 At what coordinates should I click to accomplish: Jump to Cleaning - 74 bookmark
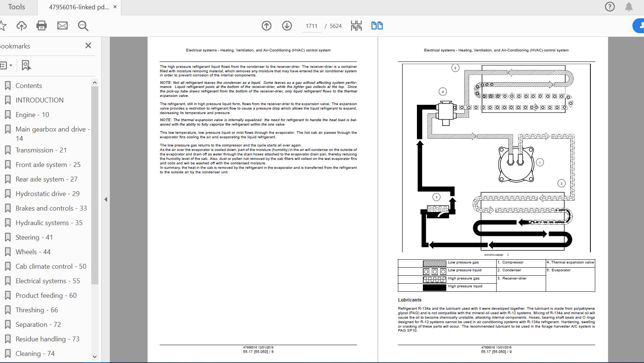point(35,354)
